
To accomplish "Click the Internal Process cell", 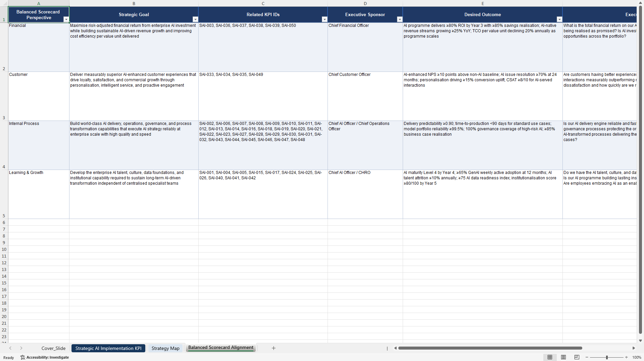I will pyautogui.click(x=39, y=145).
